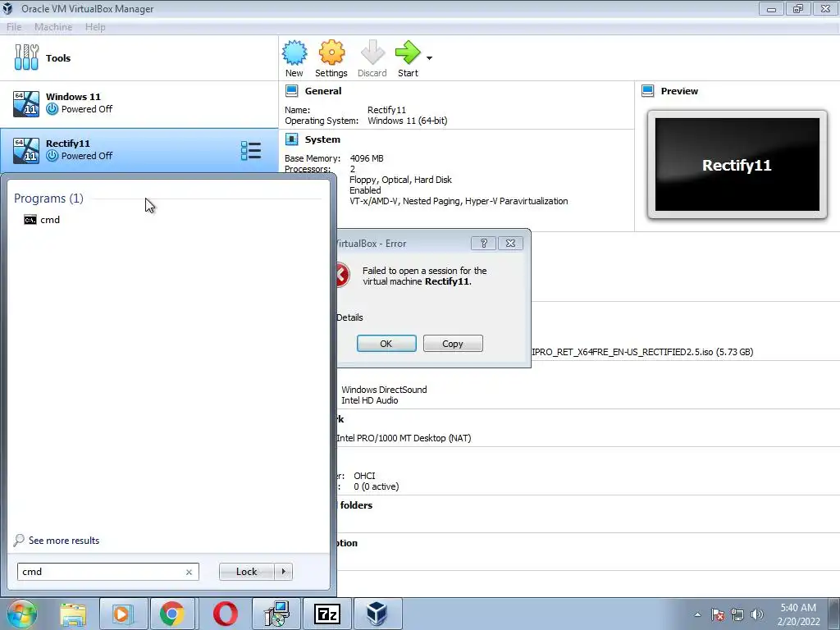
Task: Launch cmd from Programs results
Action: [42, 220]
